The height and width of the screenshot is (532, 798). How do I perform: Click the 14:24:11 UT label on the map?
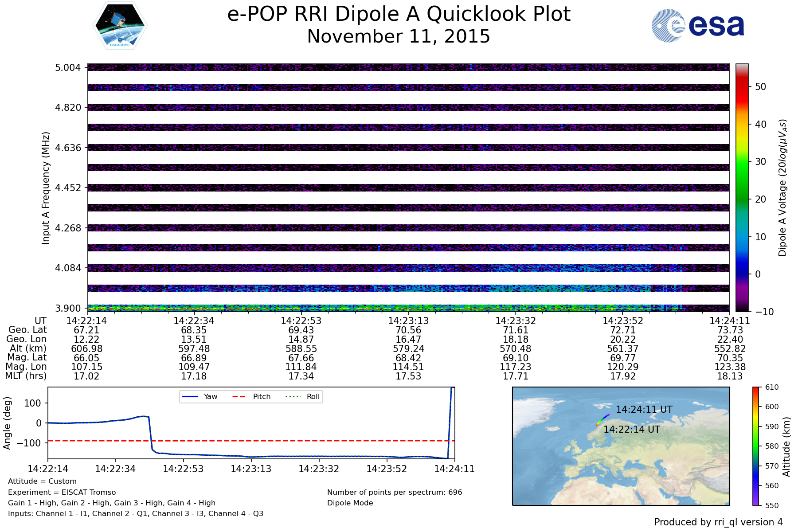(x=644, y=410)
